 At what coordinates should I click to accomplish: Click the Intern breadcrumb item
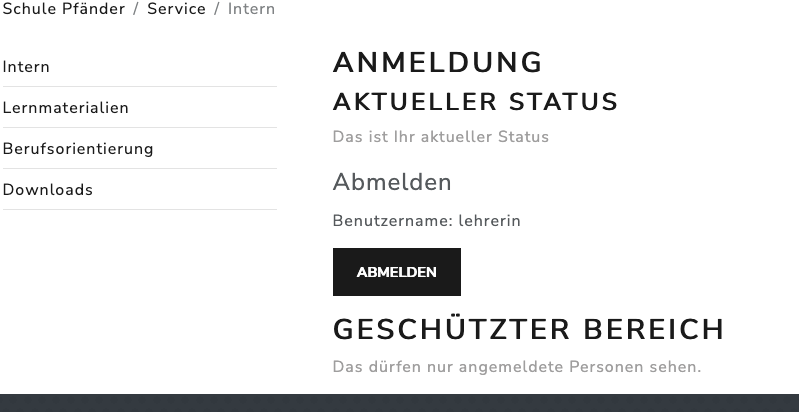tap(251, 9)
